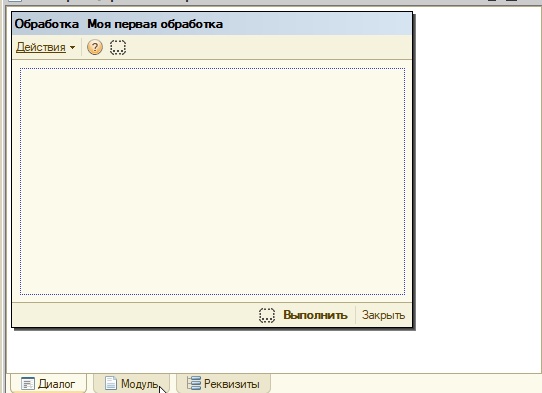This screenshot has height=393, width=542.
Task: Switch to the Реквизиты tab
Action: (223, 384)
